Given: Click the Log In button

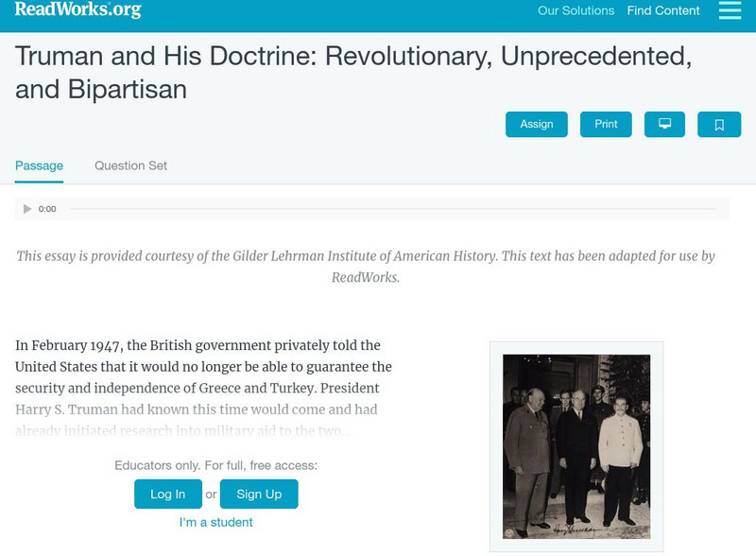Looking at the screenshot, I should 167,494.
